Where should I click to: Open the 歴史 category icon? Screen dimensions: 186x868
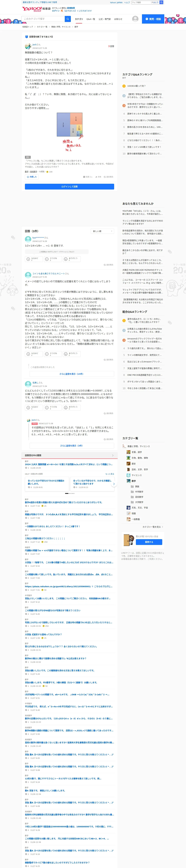point(128,464)
